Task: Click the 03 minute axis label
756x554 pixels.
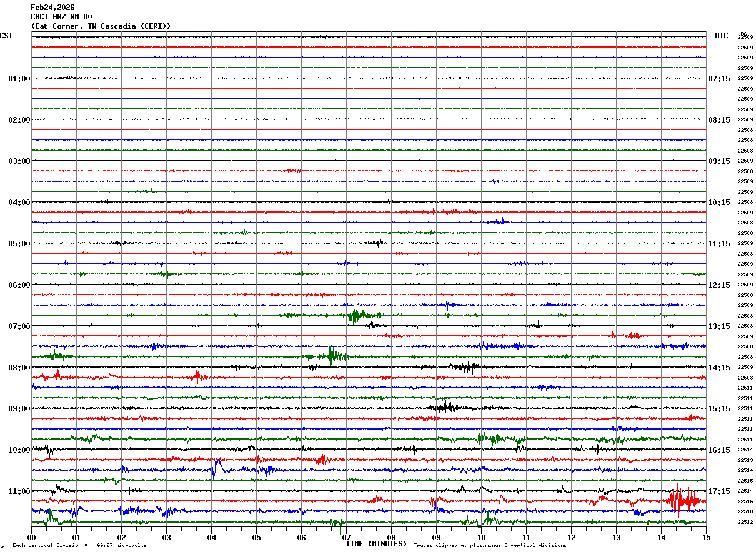Action: click(166, 537)
